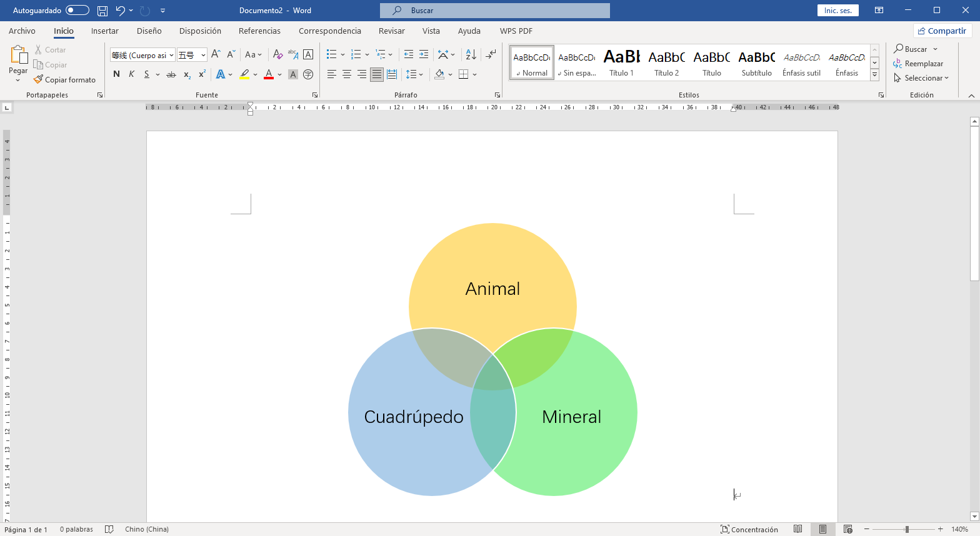Switch to Revisar tab
Viewport: 980px width, 536px height.
tap(392, 31)
